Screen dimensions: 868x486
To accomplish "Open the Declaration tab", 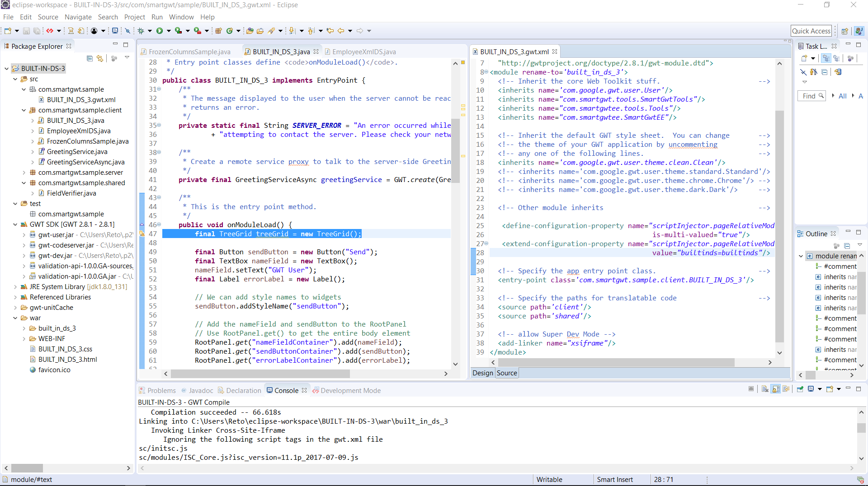I will (240, 391).
